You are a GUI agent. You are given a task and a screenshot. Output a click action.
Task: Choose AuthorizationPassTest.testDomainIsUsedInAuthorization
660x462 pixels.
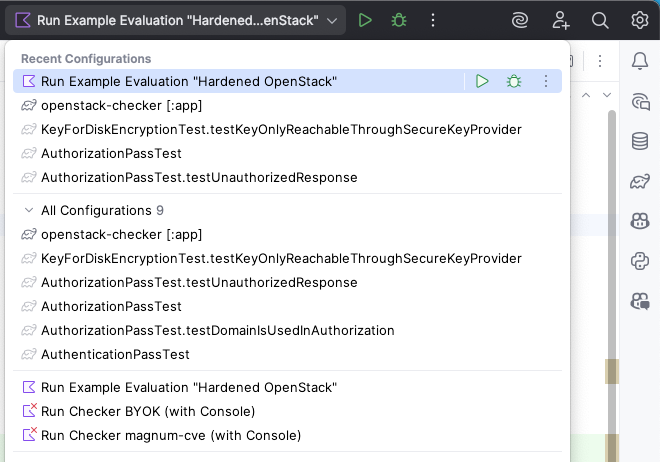tap(287, 330)
